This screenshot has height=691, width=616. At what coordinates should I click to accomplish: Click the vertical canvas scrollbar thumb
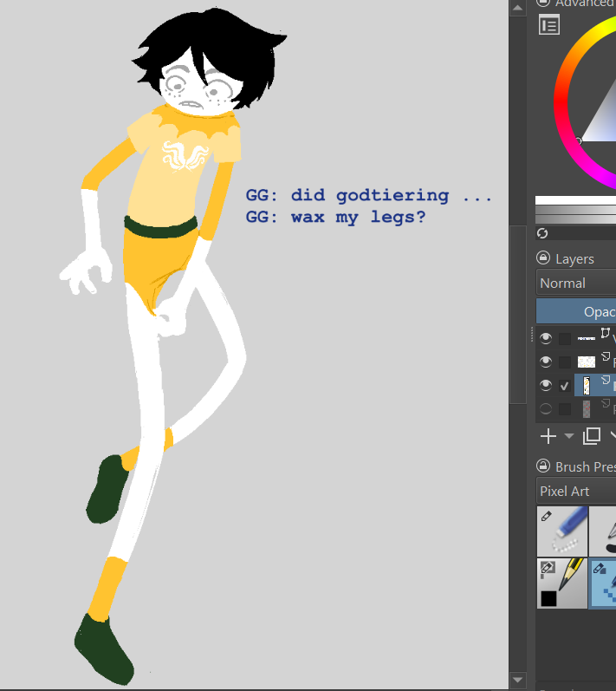518,314
